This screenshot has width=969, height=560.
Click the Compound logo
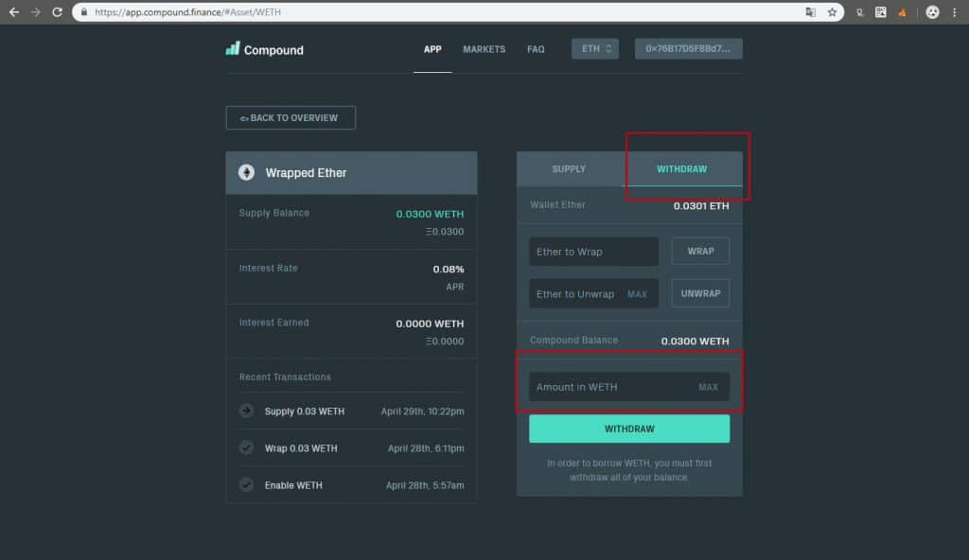pyautogui.click(x=265, y=49)
